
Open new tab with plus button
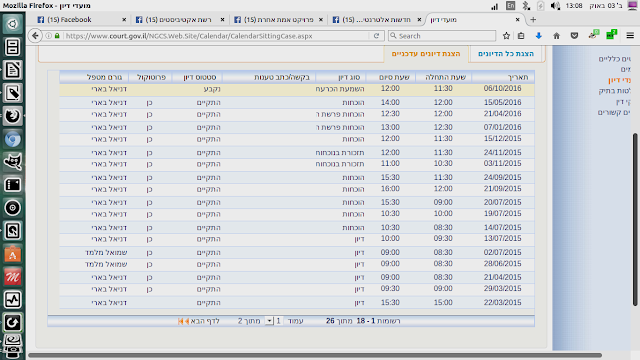tap(533, 20)
